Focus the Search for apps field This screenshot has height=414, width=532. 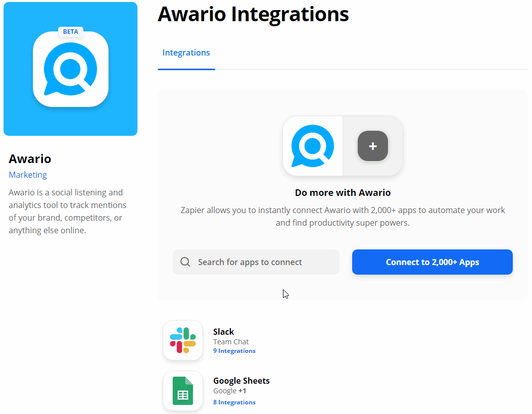click(x=256, y=262)
